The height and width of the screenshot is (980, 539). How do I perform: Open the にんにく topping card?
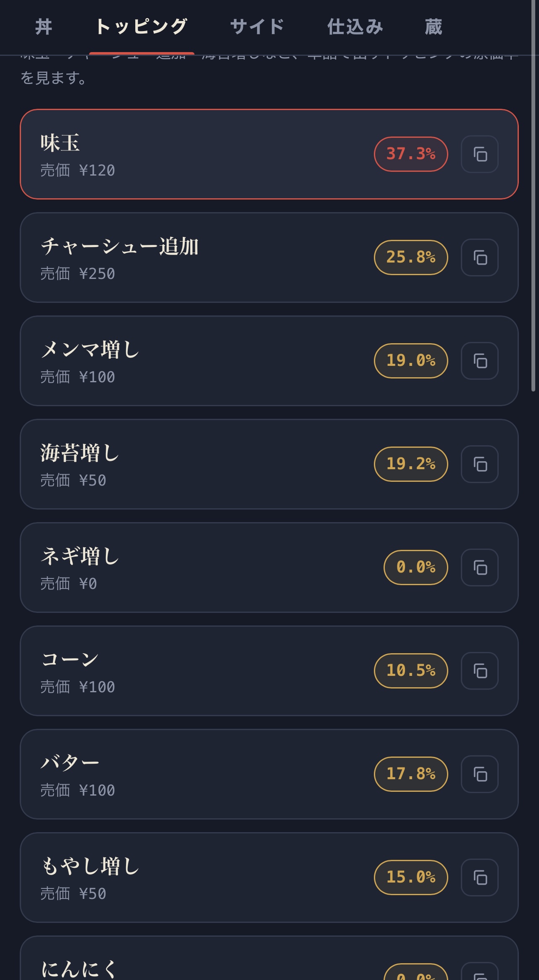tap(269, 958)
